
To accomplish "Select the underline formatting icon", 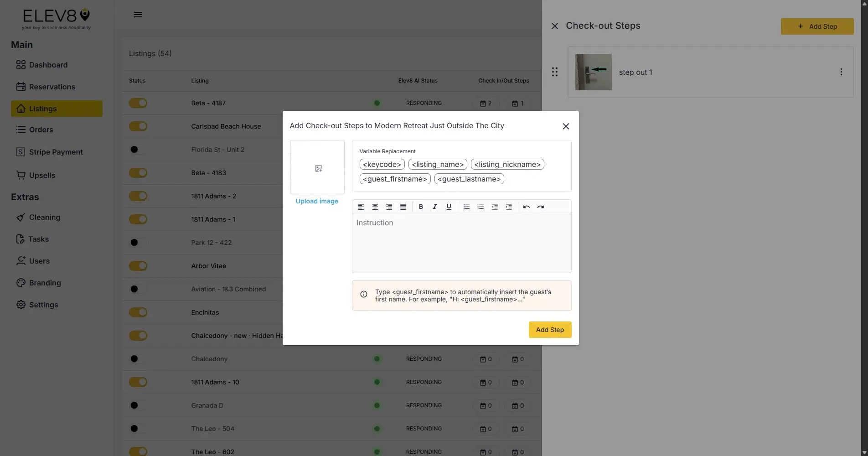I will point(449,207).
